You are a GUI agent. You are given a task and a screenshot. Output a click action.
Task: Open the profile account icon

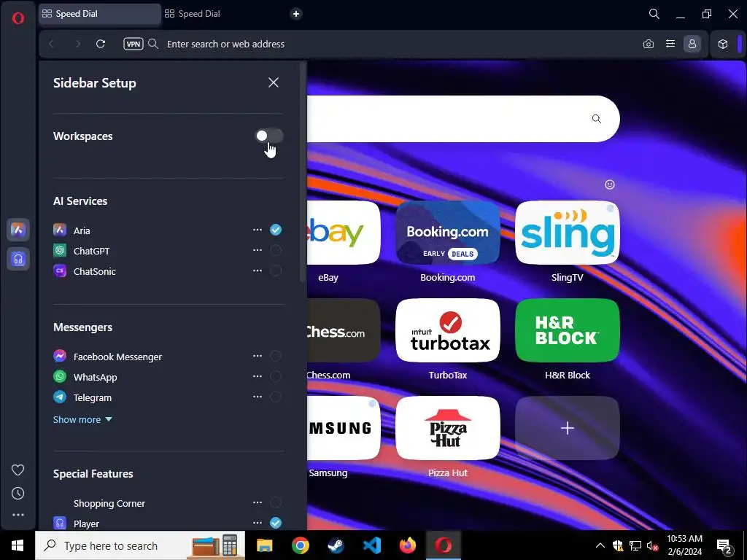(692, 44)
